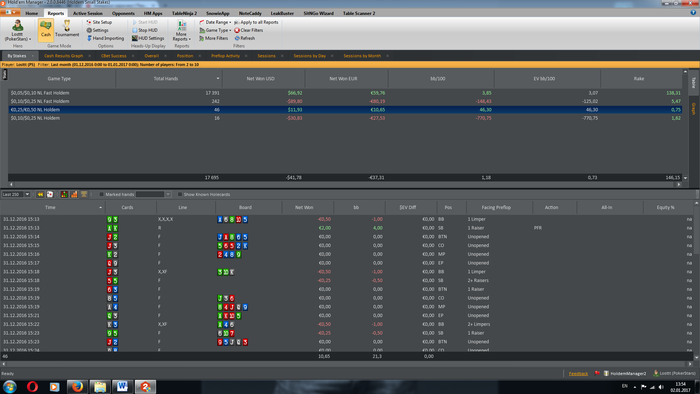Click the HoldemManager2 database icon

[606, 373]
